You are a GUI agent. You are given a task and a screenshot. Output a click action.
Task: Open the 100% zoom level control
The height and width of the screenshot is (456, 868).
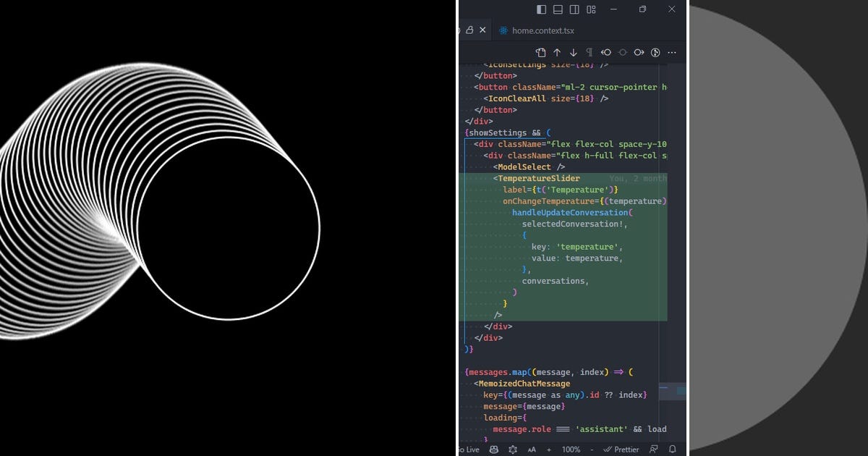coord(570,449)
